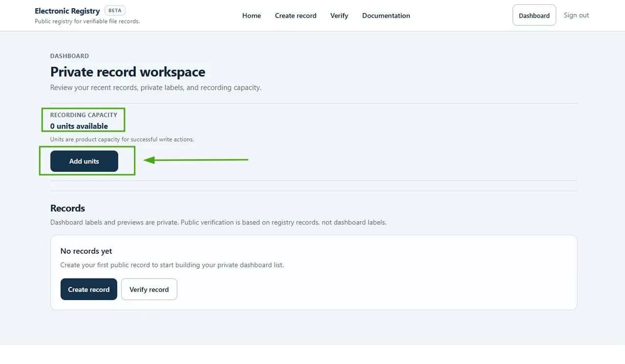Click the units product capacity description text
This screenshot has width=625, height=364.
122,140
